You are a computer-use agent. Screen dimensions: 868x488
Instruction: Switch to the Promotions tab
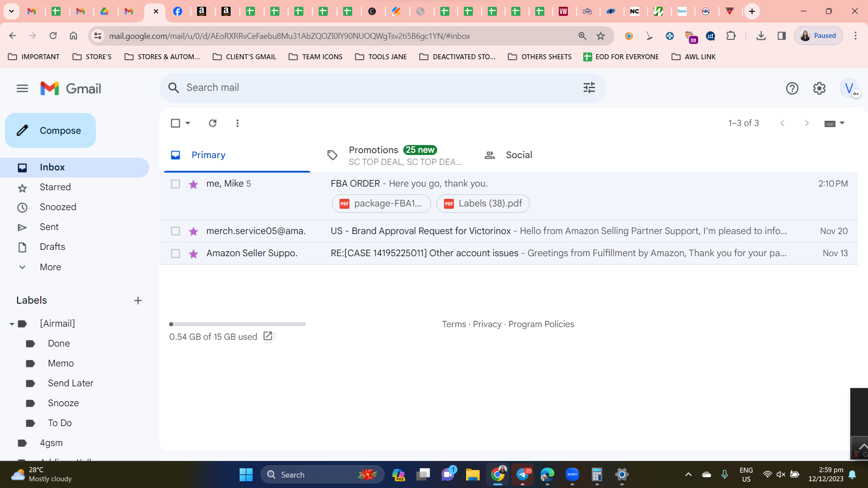(x=394, y=155)
